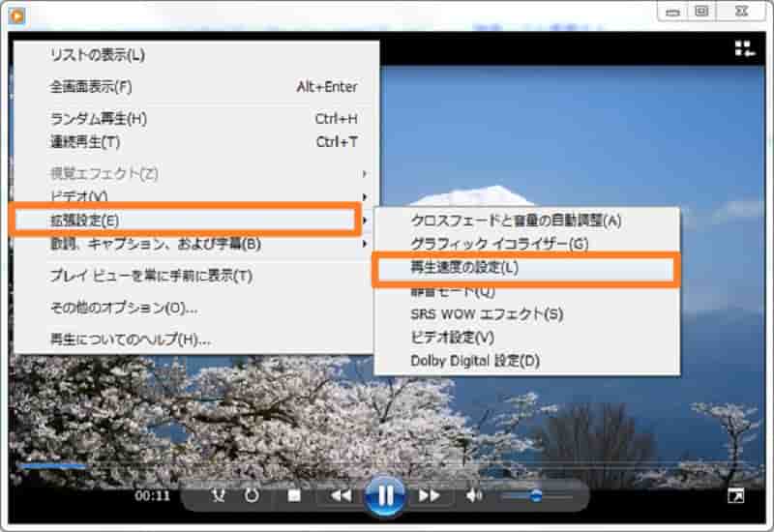Viewport: 774px width, 532px height.
Task: Toggle 連続再生(T) menu entry
Action: 196,142
